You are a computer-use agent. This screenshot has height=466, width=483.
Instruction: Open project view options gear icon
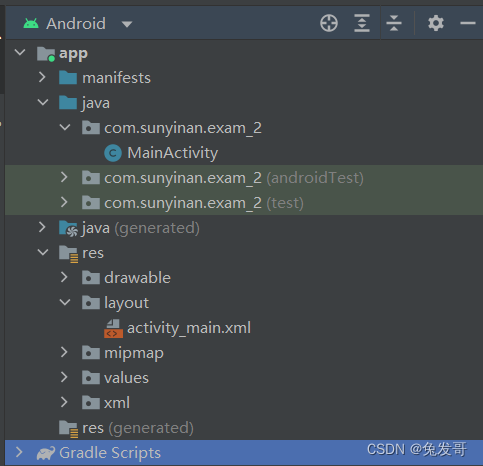(436, 23)
